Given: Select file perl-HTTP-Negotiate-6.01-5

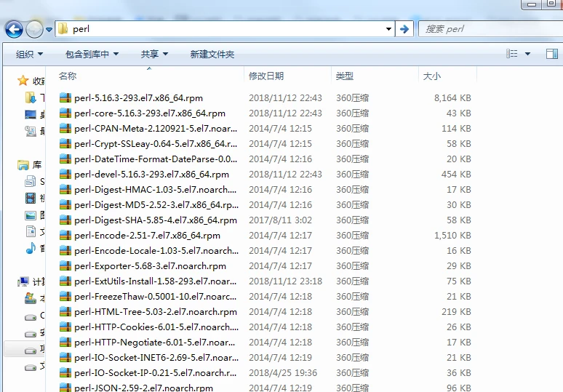Looking at the screenshot, I should tap(155, 342).
